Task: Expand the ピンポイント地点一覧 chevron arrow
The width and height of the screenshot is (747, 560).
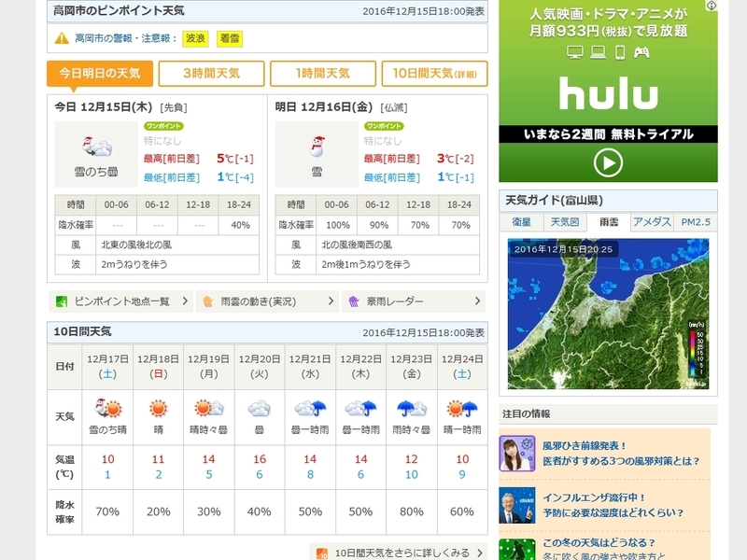Action: (x=185, y=301)
